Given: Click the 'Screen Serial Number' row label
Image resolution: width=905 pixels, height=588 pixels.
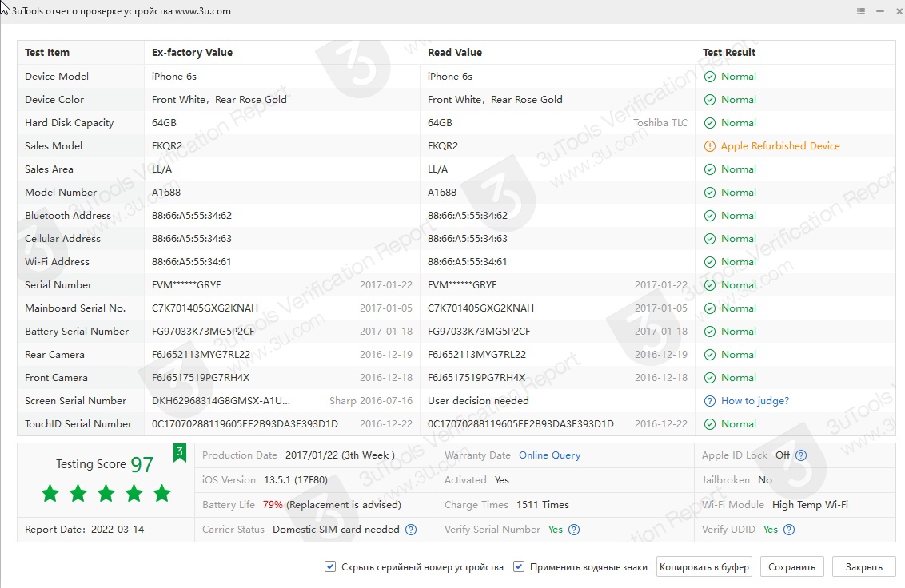Looking at the screenshot, I should 76,401.
